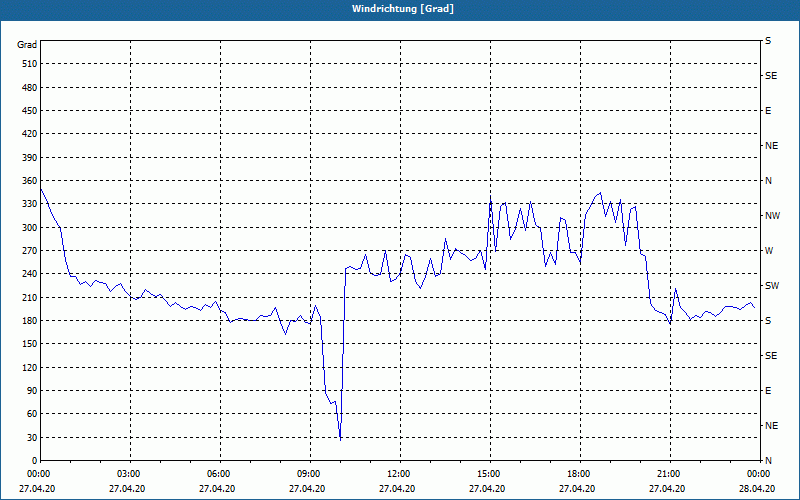This screenshot has width=800, height=500.
Task: Click the 270 y-axis value
Action: [x=30, y=251]
